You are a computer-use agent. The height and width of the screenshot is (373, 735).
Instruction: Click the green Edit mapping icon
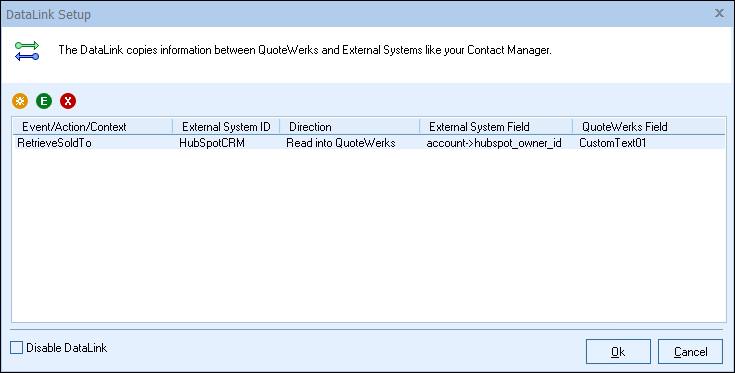click(44, 101)
